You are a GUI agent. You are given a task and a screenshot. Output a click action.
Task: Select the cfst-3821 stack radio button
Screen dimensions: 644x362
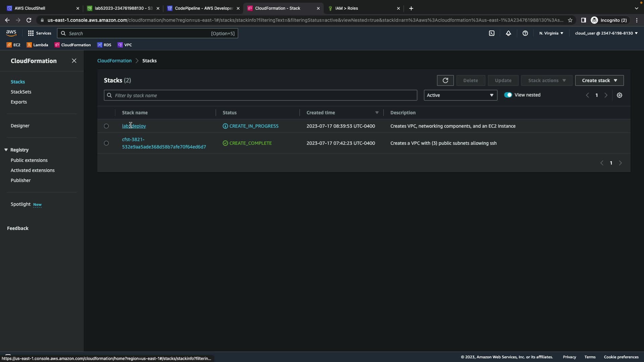(106, 143)
